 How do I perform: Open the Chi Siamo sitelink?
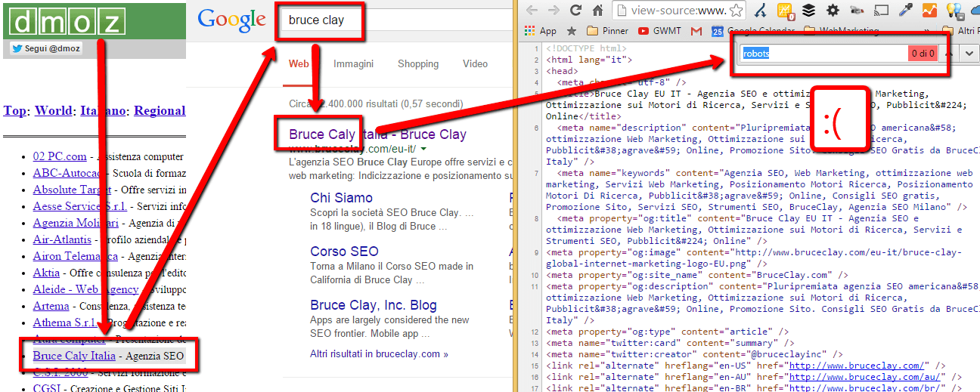click(341, 198)
